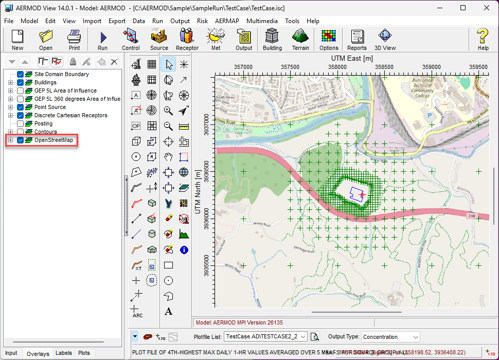
Task: Expand the GEP 5L Area of Influence node
Action: [x=10, y=91]
